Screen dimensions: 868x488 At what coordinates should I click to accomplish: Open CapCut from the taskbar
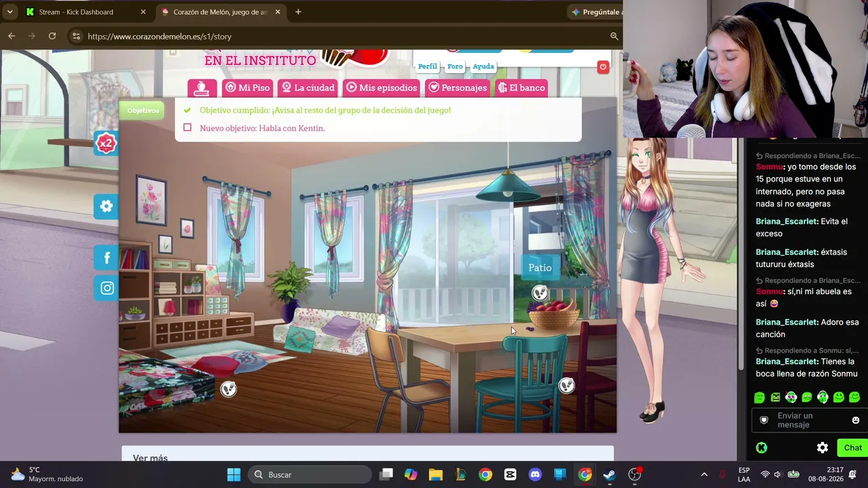point(510,474)
